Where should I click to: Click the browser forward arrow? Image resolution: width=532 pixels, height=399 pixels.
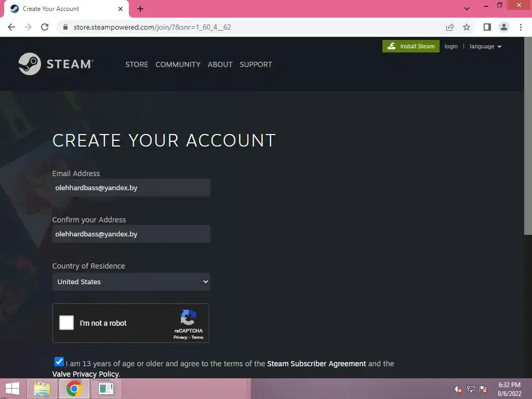28,27
